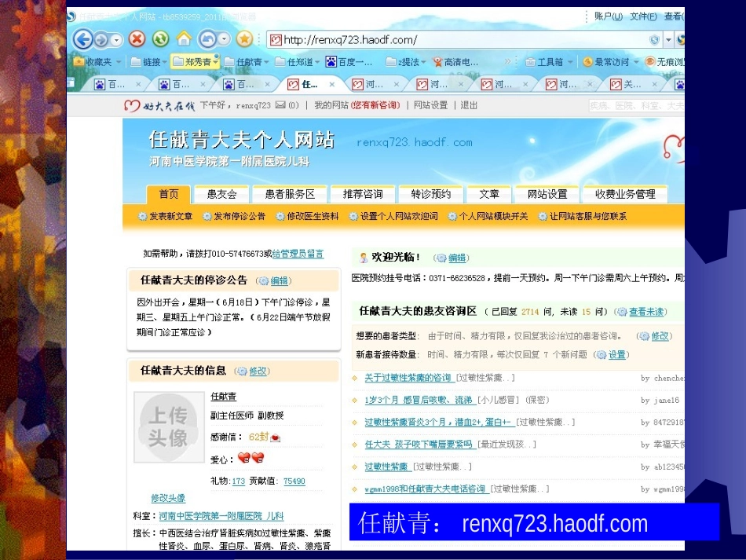Open 查看未读 unread questions link
Screen dimensions: 746x560
pos(646,312)
